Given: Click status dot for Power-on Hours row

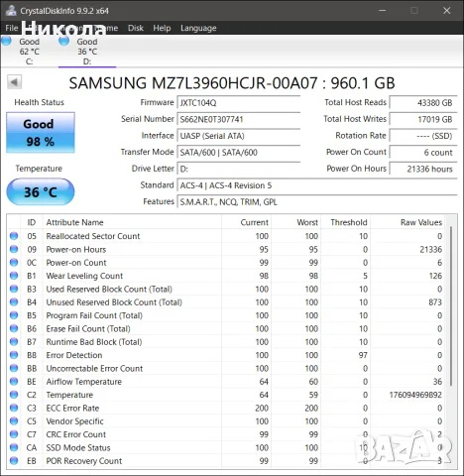Looking at the screenshot, I should point(14,249).
